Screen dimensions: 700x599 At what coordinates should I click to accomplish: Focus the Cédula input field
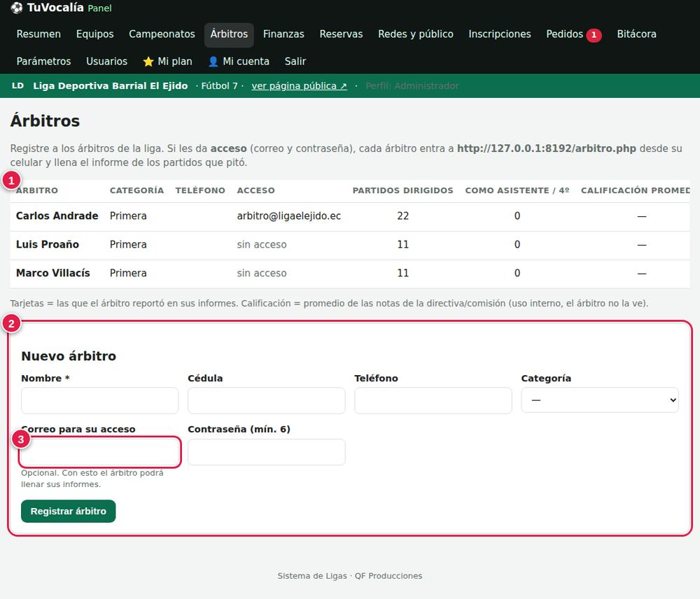[267, 400]
